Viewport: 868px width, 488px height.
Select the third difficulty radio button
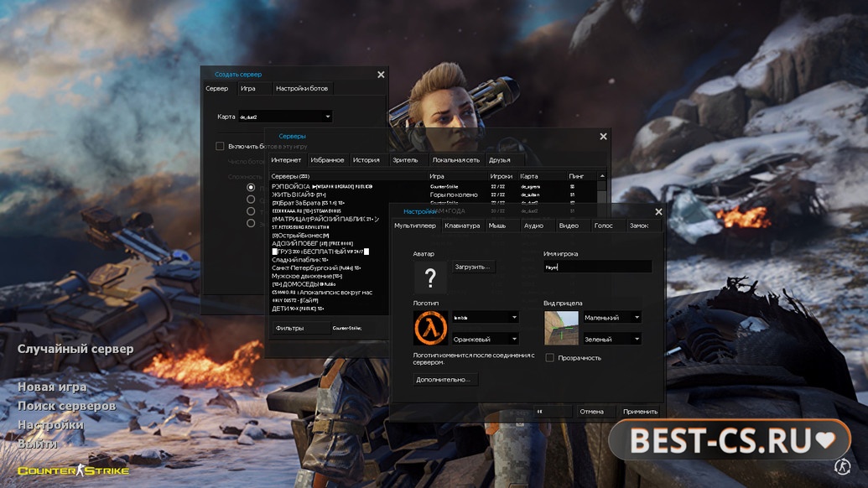[x=251, y=211]
